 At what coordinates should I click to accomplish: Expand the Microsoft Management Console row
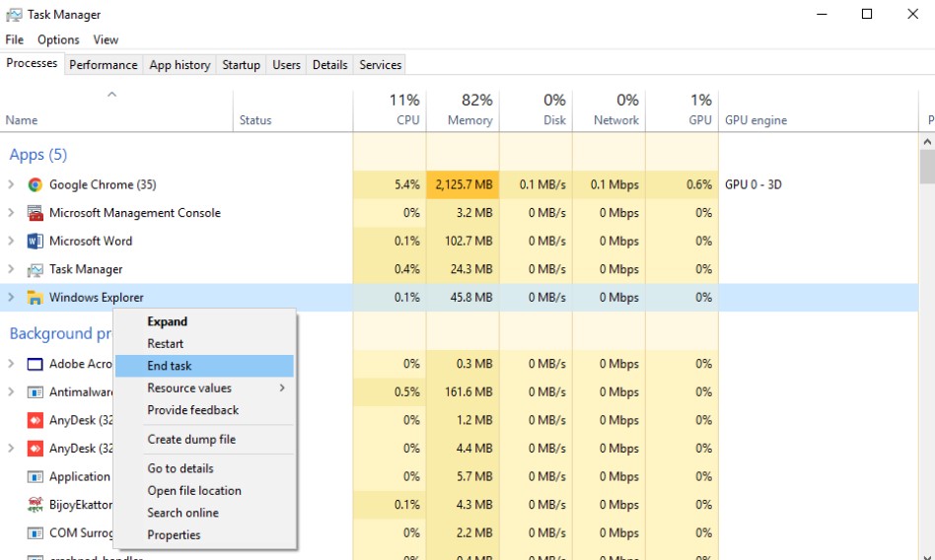click(x=11, y=213)
